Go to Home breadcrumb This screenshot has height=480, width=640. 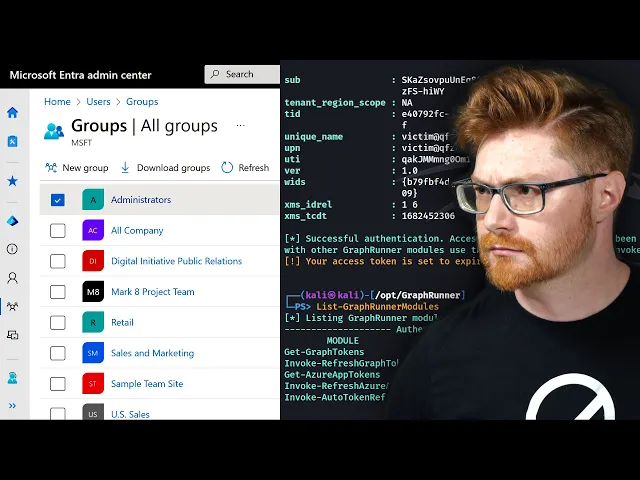[x=57, y=102]
